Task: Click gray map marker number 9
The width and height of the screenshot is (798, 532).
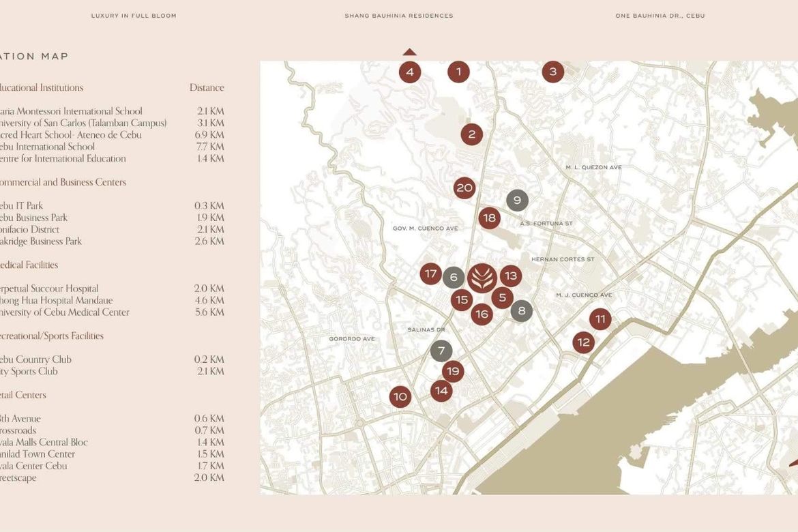Action: coord(517,200)
